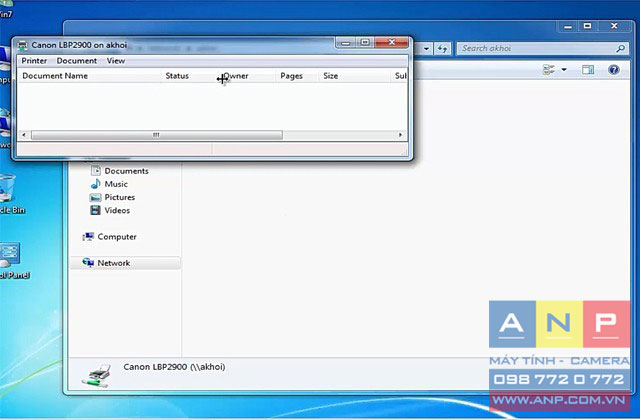Viewport: 640px width, 420px height.
Task: Maximize the Canon LBP2900 queue window
Action: pos(365,42)
